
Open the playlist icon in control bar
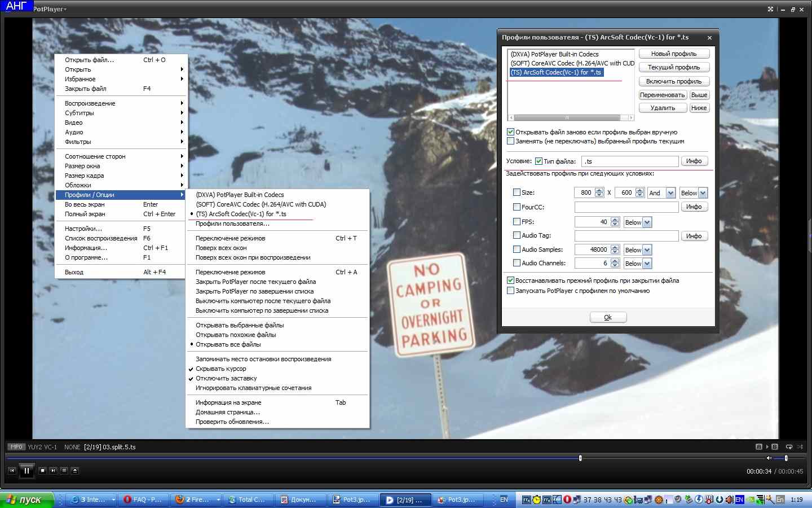[64, 470]
